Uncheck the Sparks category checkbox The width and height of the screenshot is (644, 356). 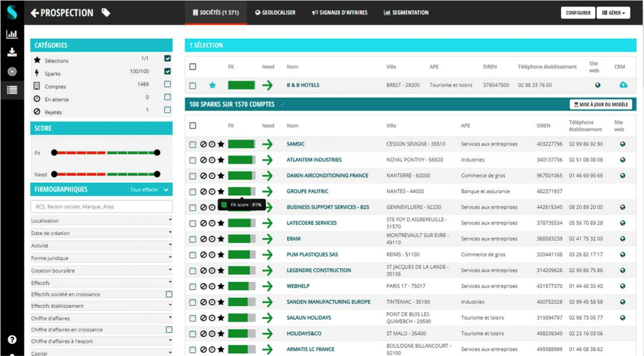pyautogui.click(x=168, y=71)
